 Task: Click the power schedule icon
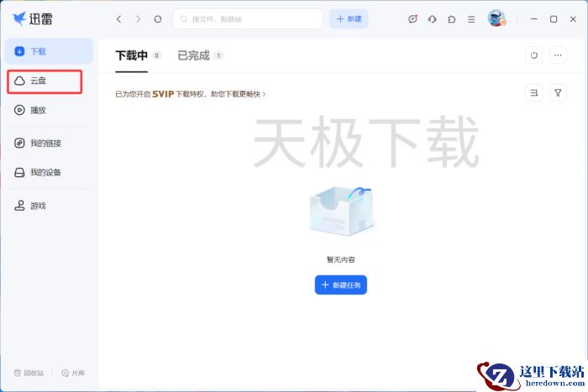(534, 55)
